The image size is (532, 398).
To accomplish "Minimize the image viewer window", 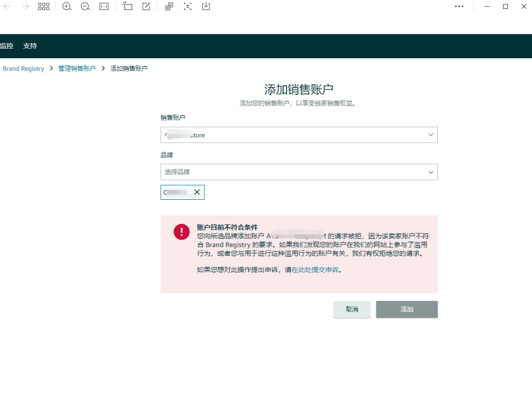I will coord(487,7).
